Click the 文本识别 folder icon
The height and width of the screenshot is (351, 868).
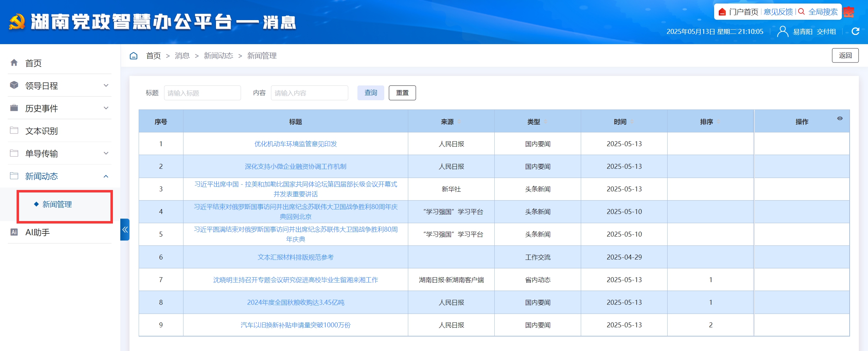(14, 131)
